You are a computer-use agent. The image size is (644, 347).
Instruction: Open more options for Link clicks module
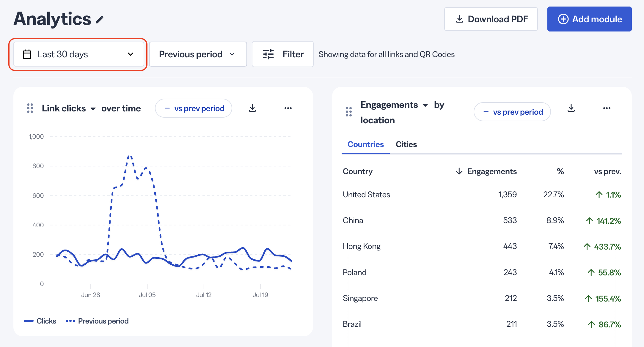pos(288,108)
